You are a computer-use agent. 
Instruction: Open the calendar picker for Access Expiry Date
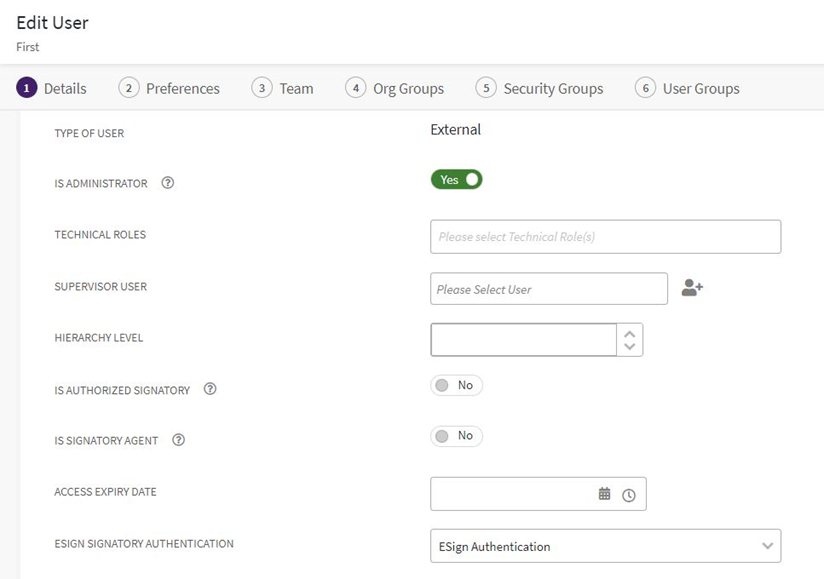click(x=604, y=494)
